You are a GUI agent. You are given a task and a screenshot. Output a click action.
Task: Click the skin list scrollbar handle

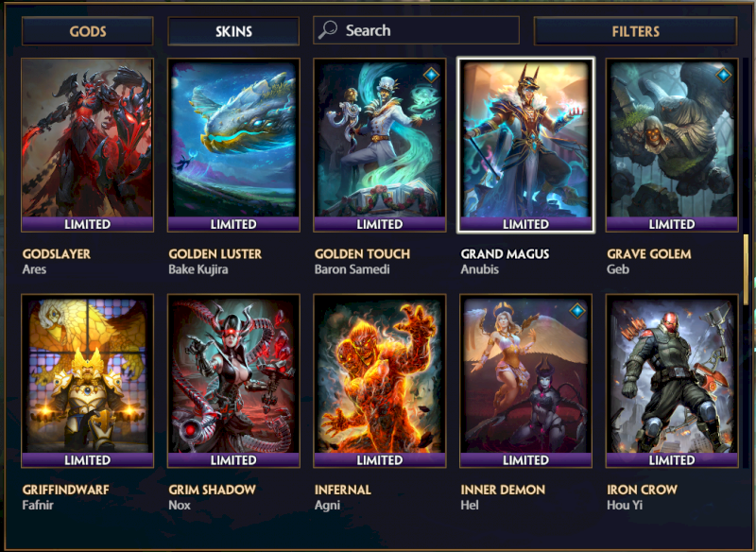tap(746, 269)
